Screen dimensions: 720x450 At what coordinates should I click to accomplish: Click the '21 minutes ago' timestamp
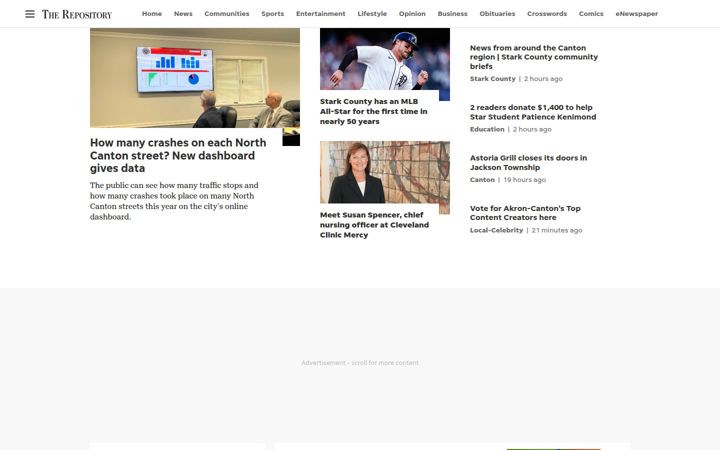557,230
